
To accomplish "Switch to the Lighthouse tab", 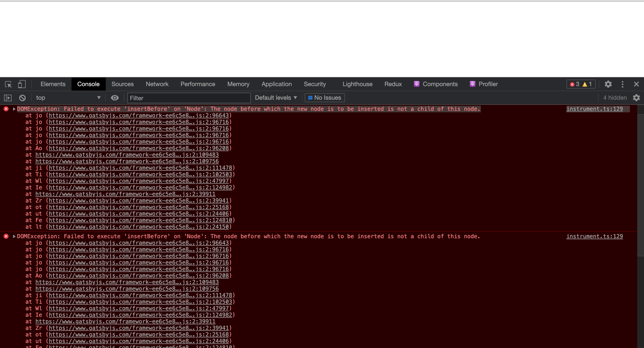I will click(x=357, y=84).
